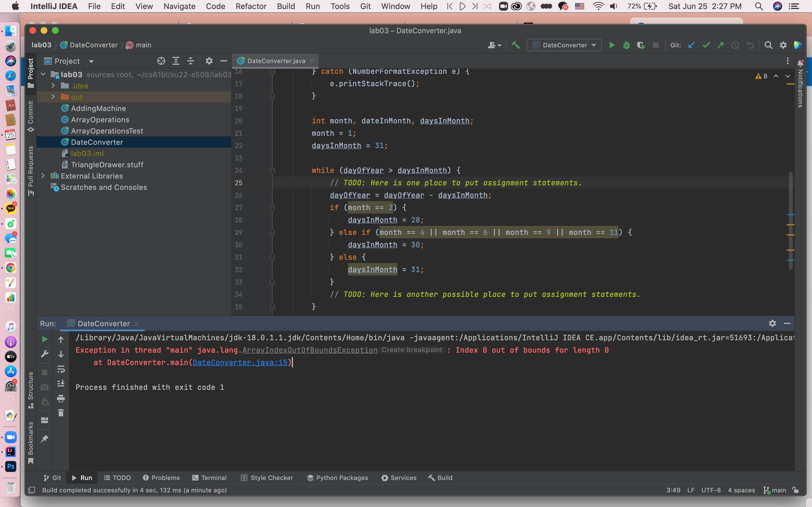Toggle soft-wrap in the Run console
Screen dimensions: 812x507
pos(61,369)
